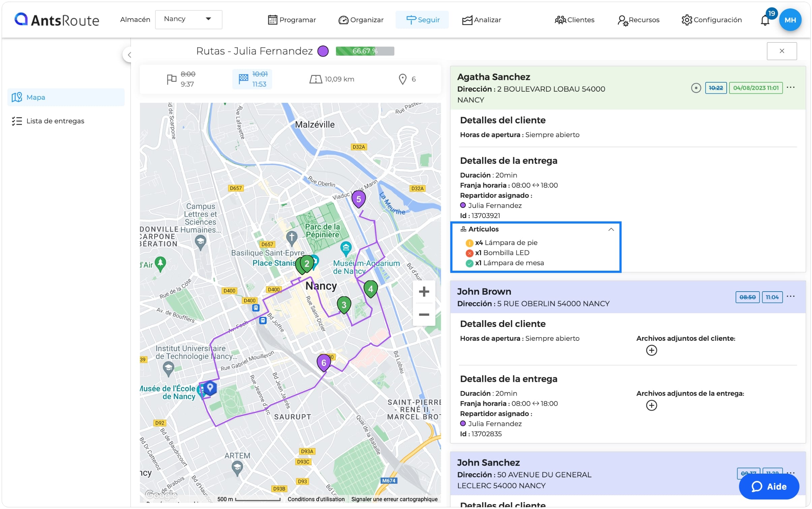Go to the Clientes menu
Image resolution: width=812 pixels, height=509 pixels.
[x=574, y=20]
